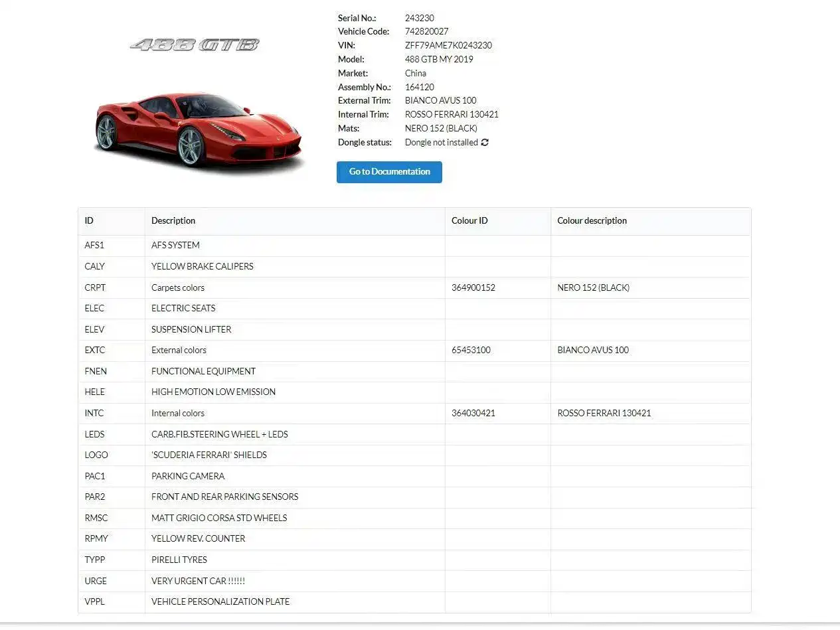Screen dimensions: 840x630
Task: Select FRONT AND REAR PARKING SENSORS description
Action: click(x=224, y=497)
